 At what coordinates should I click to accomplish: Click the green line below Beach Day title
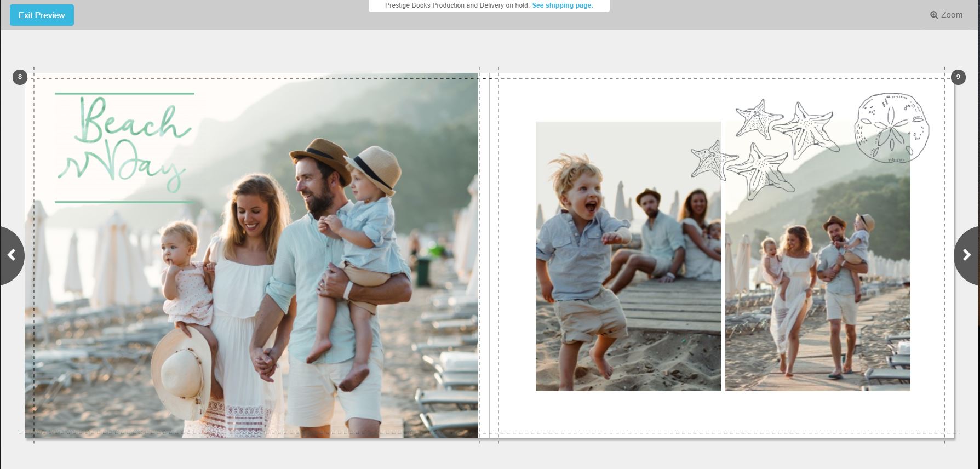125,202
